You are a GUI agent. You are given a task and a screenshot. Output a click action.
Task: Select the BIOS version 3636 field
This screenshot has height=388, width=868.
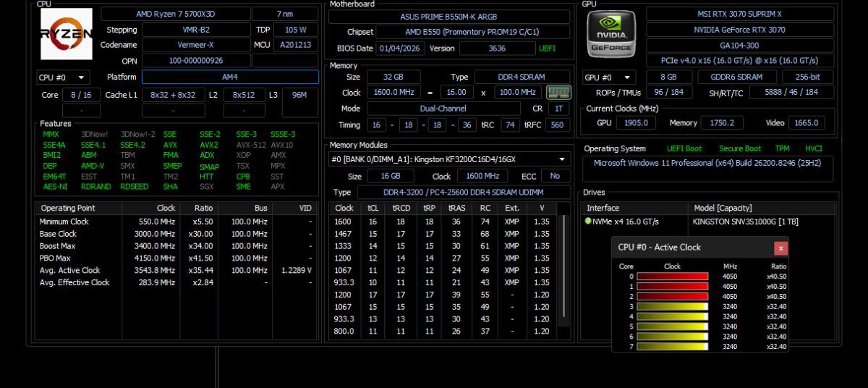497,48
